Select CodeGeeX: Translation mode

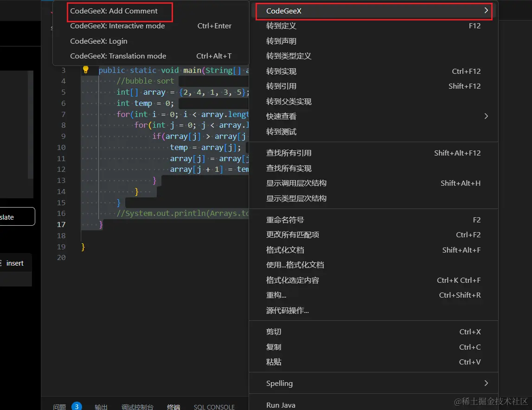click(x=151, y=56)
